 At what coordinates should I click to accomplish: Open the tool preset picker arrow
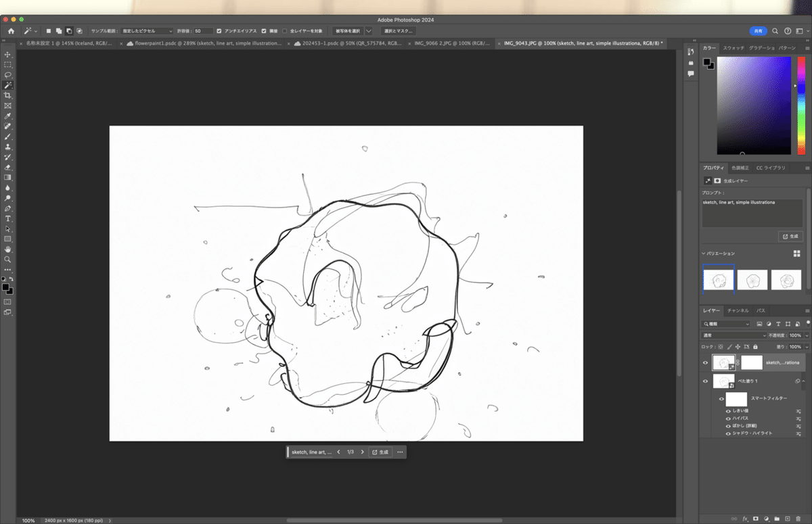pyautogui.click(x=36, y=31)
